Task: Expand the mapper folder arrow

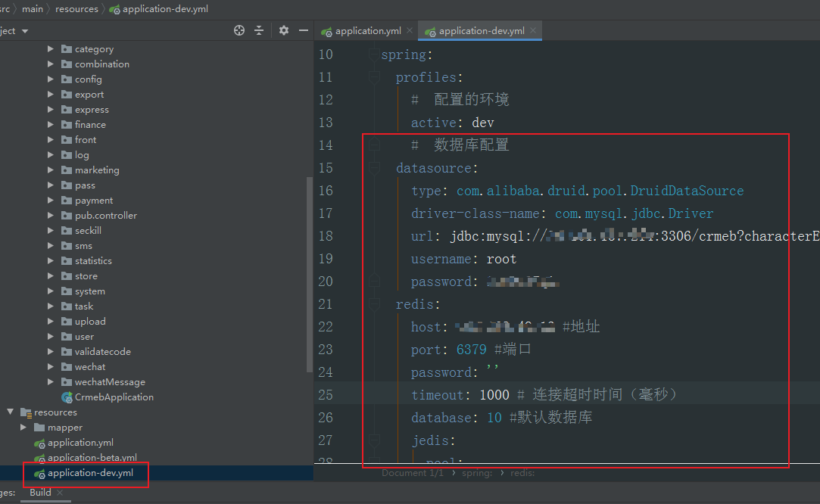Action: (x=23, y=427)
